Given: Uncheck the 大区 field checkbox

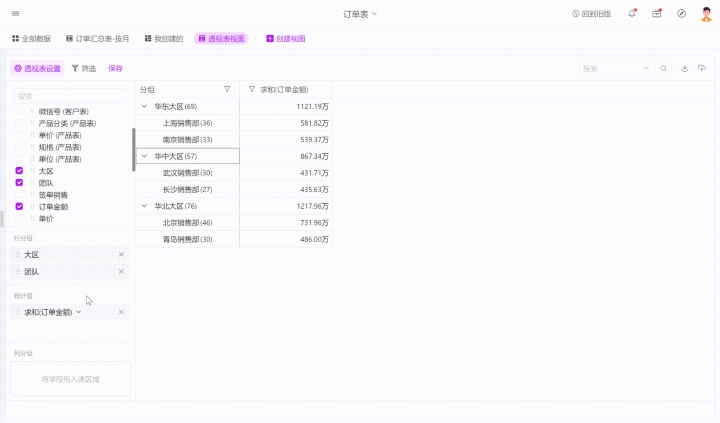Looking at the screenshot, I should click(19, 171).
